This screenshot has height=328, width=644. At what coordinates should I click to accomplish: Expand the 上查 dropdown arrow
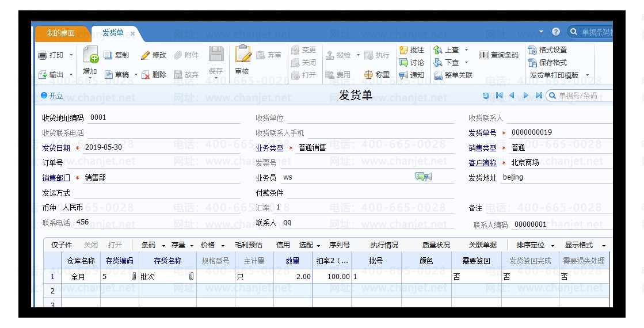coord(466,50)
